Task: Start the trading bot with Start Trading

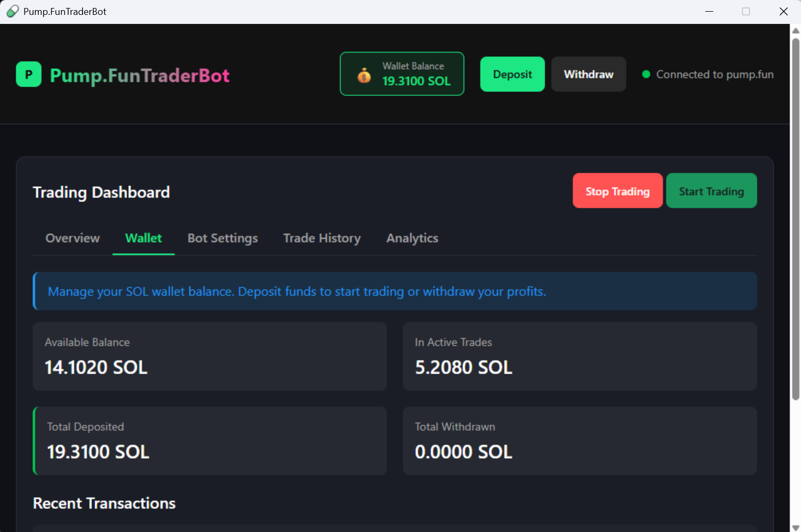Action: click(711, 190)
